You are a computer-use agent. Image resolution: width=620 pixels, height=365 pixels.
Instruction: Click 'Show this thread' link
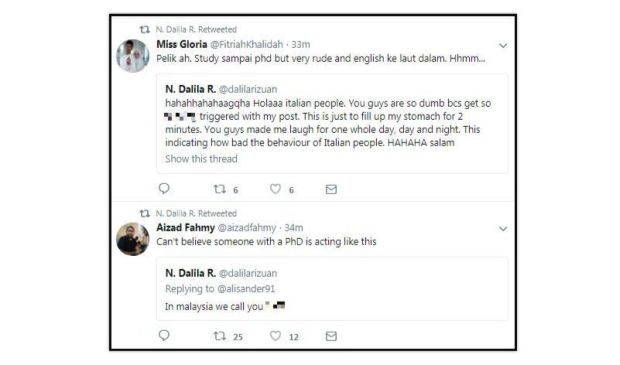click(201, 159)
